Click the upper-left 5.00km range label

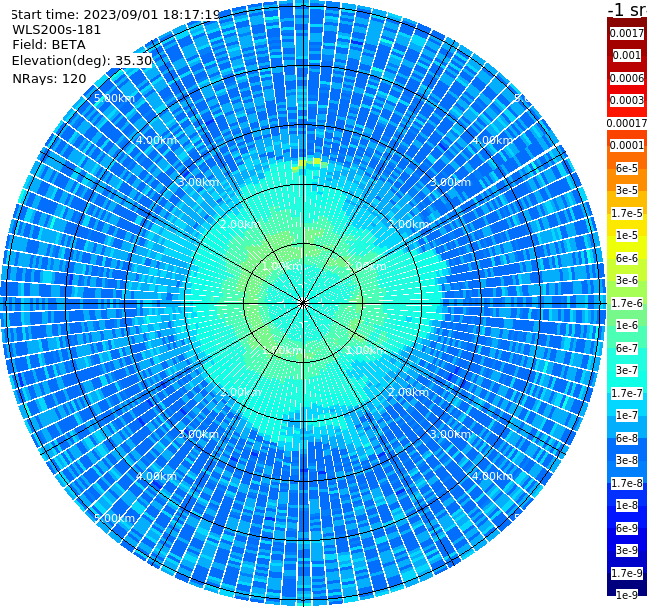pyautogui.click(x=114, y=98)
